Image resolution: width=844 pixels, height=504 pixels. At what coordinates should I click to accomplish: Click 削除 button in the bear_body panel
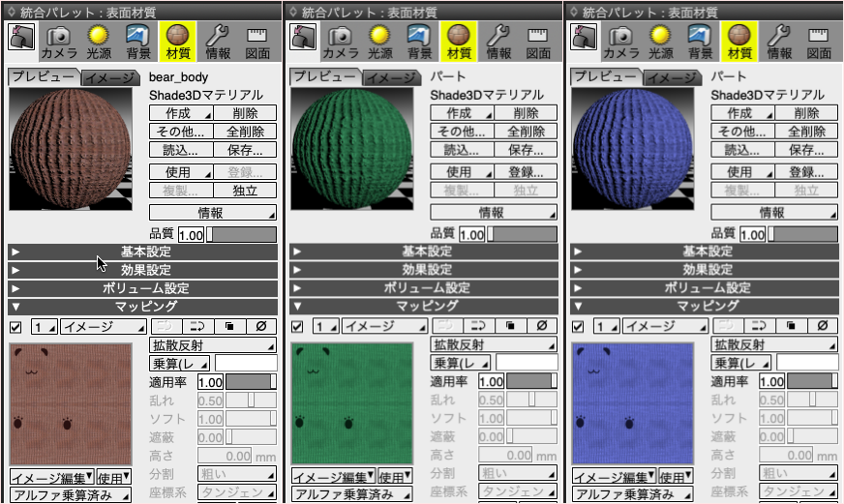coord(245,113)
